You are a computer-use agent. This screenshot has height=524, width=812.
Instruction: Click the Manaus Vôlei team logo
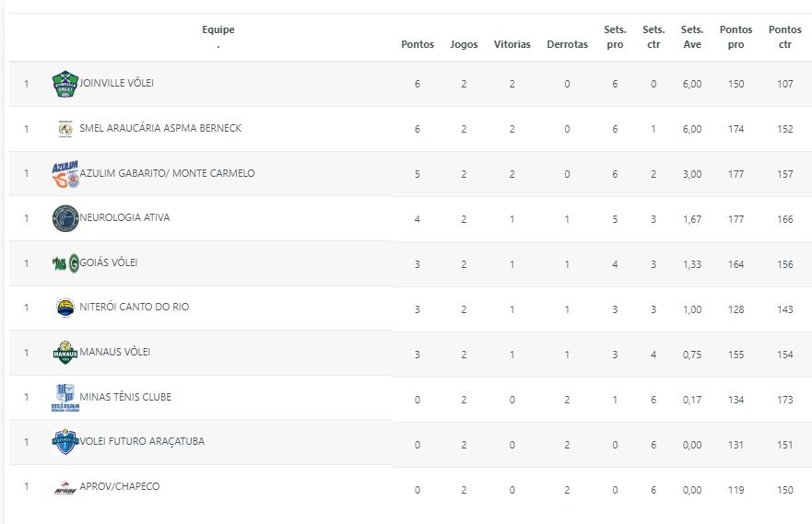point(65,353)
